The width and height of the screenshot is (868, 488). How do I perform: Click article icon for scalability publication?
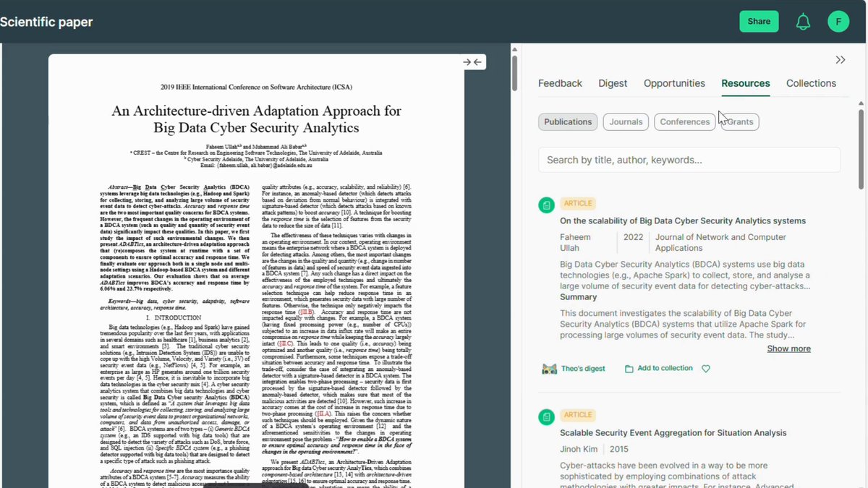tap(547, 205)
